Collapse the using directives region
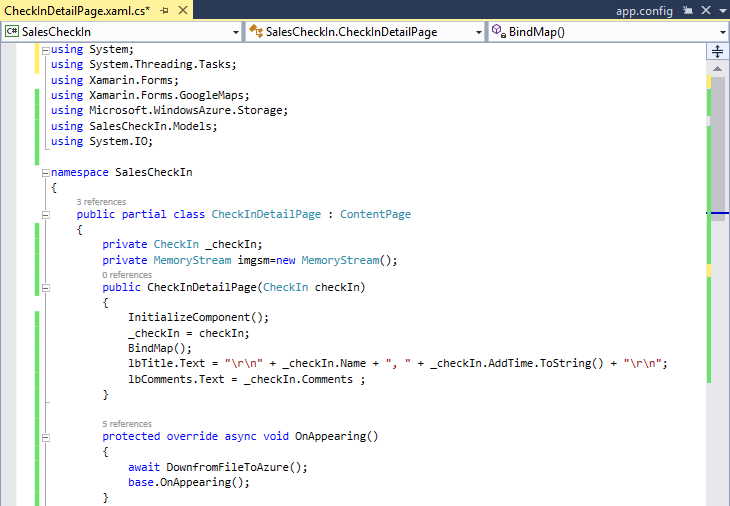 46,51
